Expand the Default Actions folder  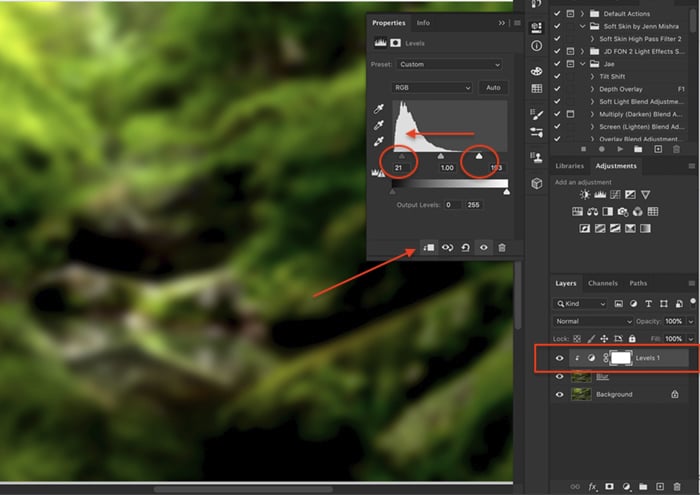pos(582,13)
